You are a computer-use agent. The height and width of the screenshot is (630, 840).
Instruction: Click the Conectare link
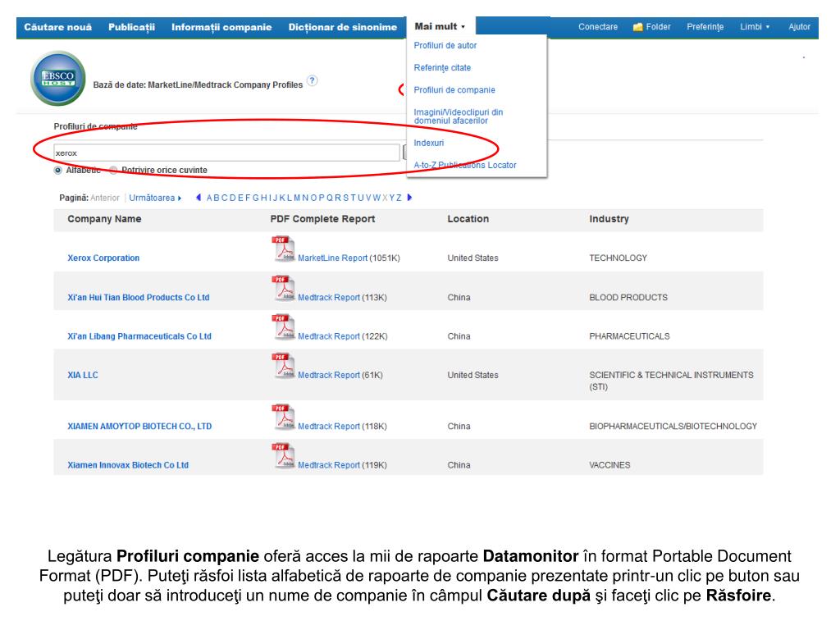598,27
